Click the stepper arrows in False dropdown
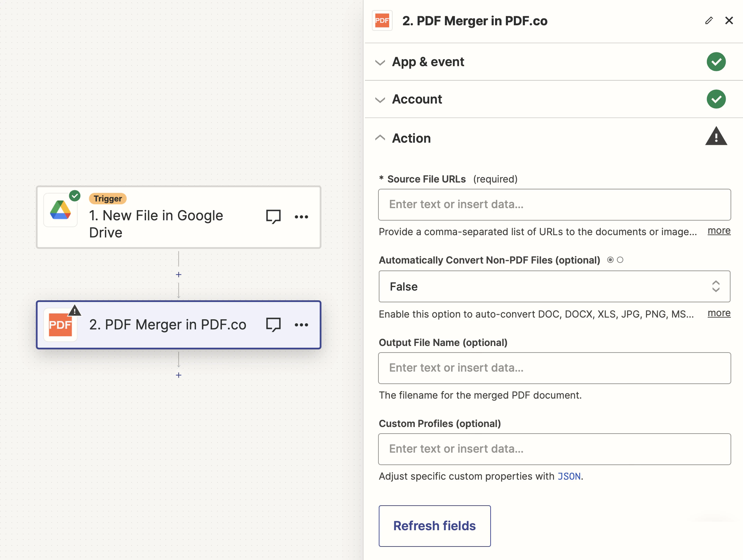Image resolution: width=743 pixels, height=560 pixels. coord(716,286)
